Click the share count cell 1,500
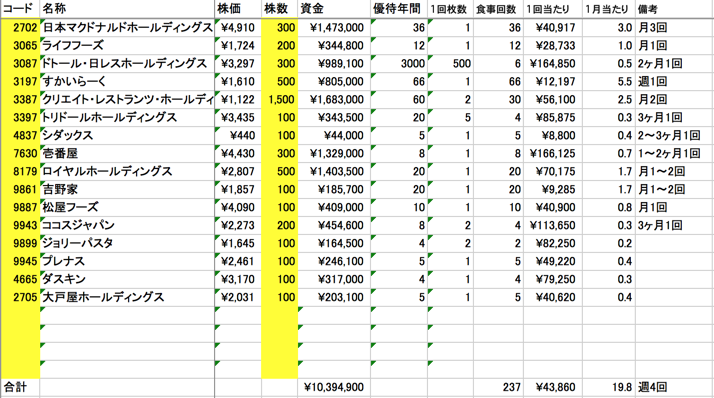The height and width of the screenshot is (398, 714). pyautogui.click(x=280, y=100)
